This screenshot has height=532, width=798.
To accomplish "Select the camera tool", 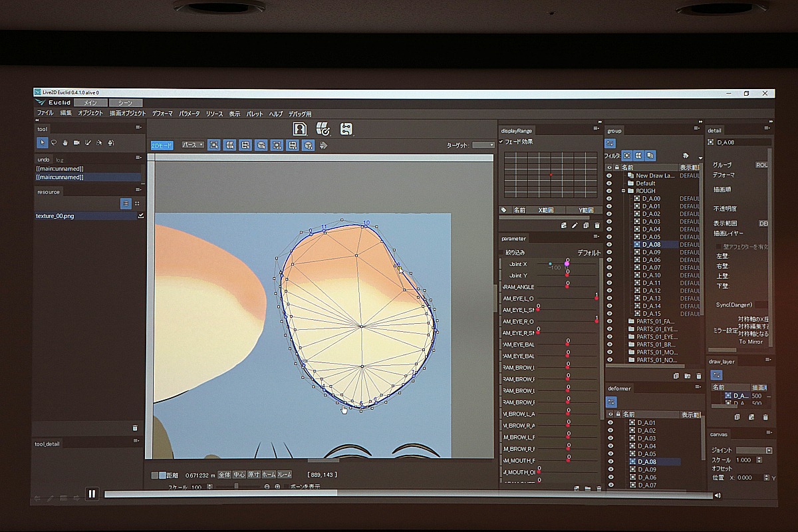I will 76,142.
